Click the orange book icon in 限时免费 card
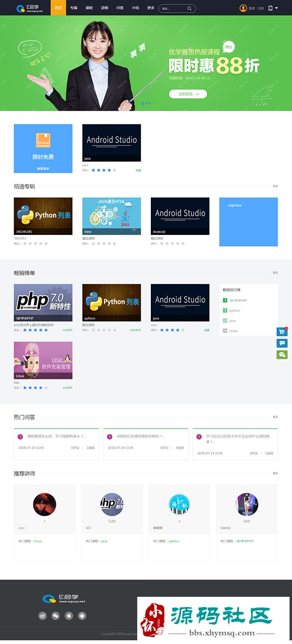The image size is (292, 644). [43, 140]
